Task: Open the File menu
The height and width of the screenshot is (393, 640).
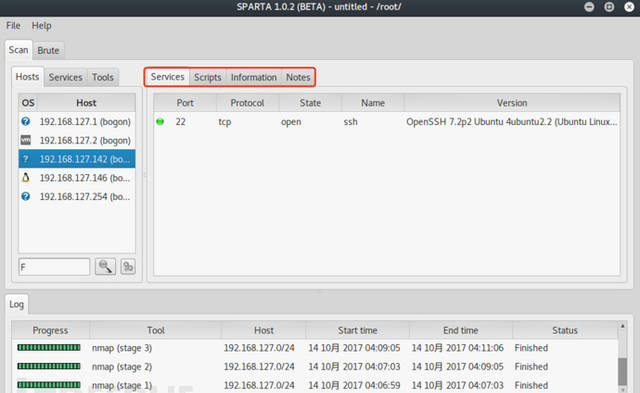Action: pyautogui.click(x=13, y=26)
